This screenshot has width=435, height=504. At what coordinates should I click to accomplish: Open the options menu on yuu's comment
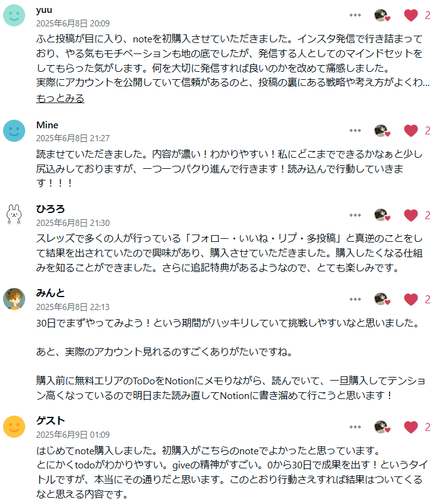[x=354, y=15]
